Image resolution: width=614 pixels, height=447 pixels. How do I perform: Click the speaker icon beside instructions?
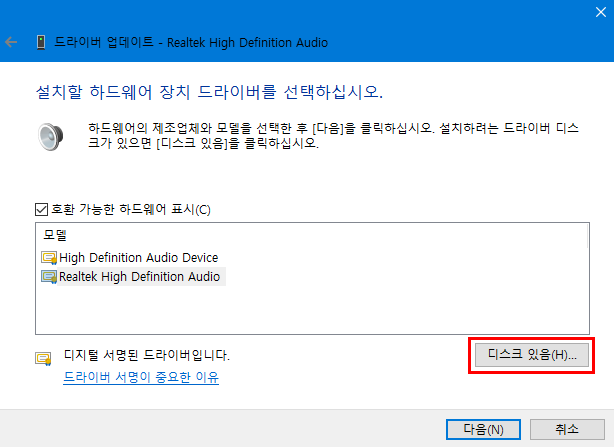pos(51,137)
